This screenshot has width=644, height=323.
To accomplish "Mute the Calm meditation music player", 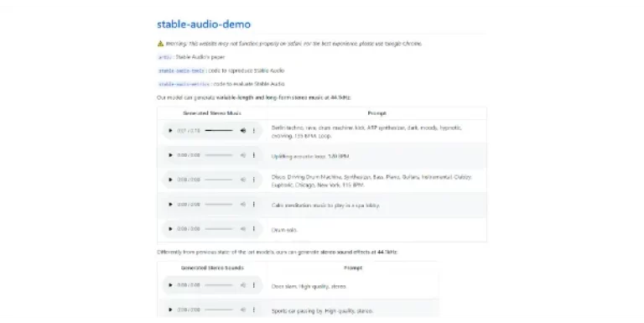I will (243, 204).
